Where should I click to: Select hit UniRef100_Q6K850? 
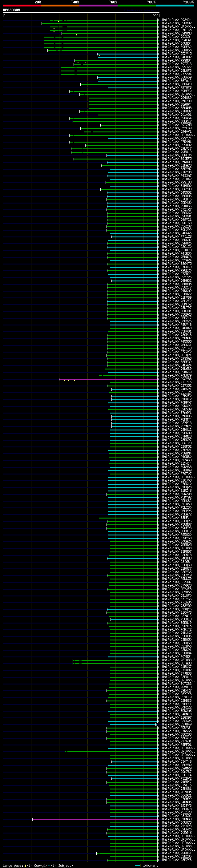[176, 50]
